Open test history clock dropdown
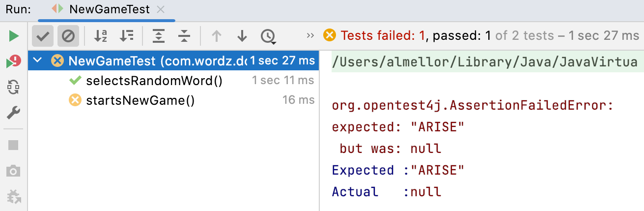Viewport: 644px width, 211px height. 268,36
